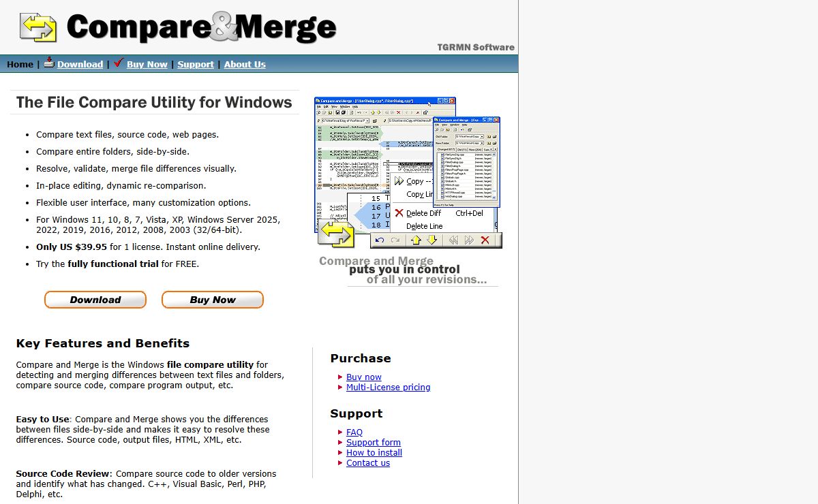Click the red checkmark icon near Buy Now
The height and width of the screenshot is (504, 818).
pyautogui.click(x=119, y=63)
